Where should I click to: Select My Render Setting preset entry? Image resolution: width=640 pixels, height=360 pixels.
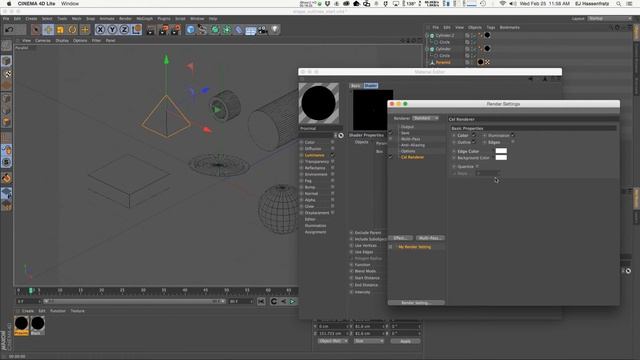click(x=414, y=247)
